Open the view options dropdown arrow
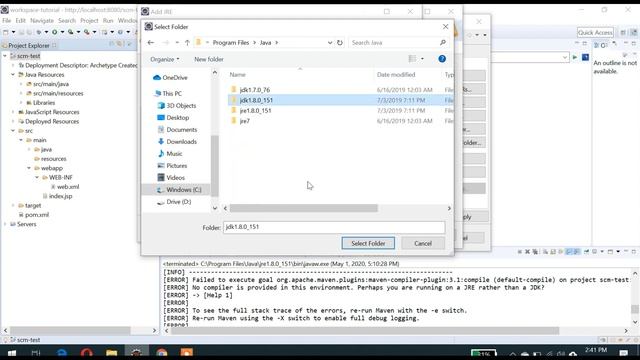The height and width of the screenshot is (360, 640). (422, 59)
